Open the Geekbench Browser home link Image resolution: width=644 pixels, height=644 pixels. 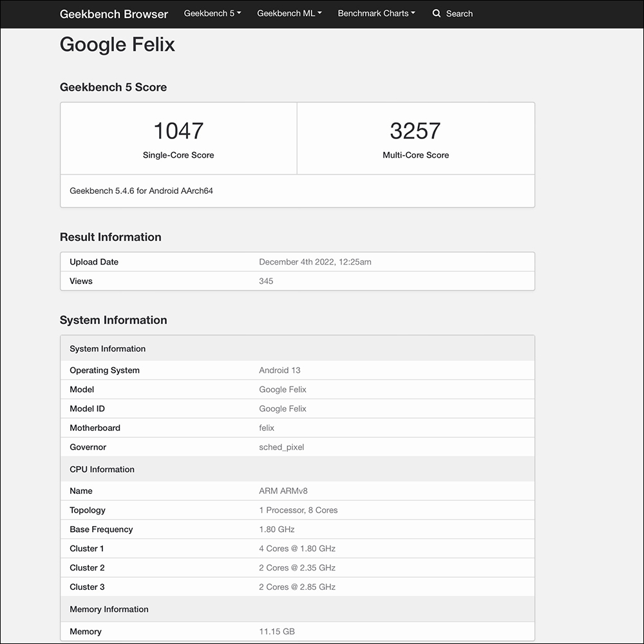pyautogui.click(x=114, y=14)
